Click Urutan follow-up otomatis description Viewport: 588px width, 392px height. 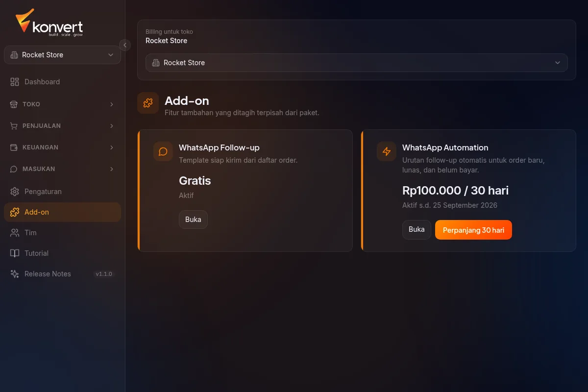(x=473, y=165)
